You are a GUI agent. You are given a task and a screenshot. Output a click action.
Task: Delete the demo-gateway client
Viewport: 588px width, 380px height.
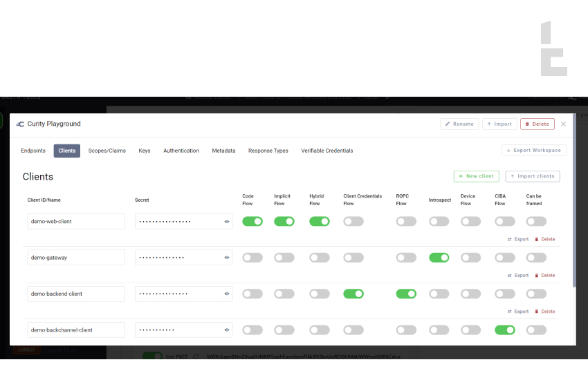click(x=544, y=275)
